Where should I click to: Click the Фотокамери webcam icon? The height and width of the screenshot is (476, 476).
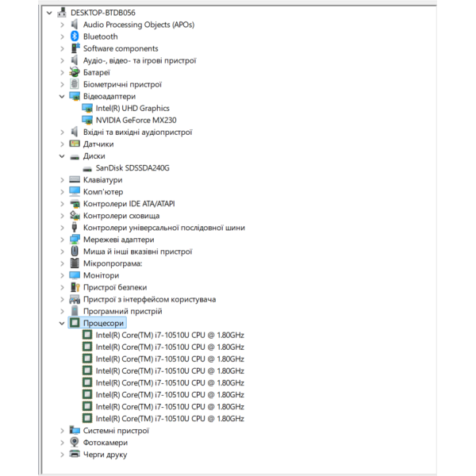pyautogui.click(x=75, y=442)
